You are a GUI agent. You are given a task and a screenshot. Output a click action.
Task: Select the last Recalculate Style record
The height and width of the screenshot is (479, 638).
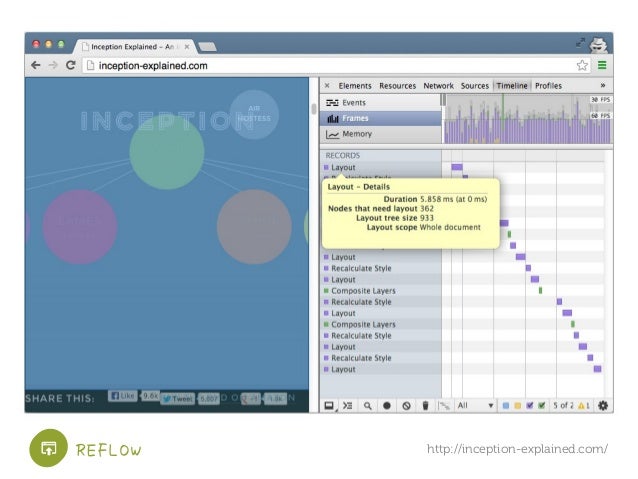click(381, 358)
